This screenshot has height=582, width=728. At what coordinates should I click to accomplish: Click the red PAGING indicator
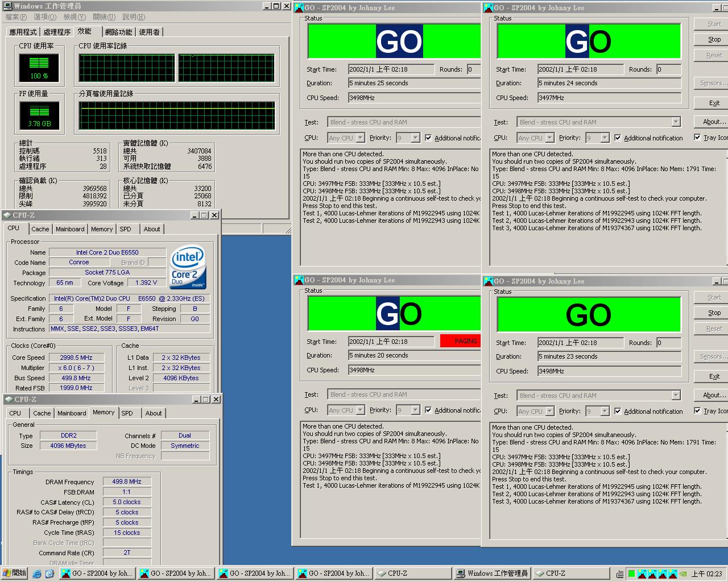461,341
